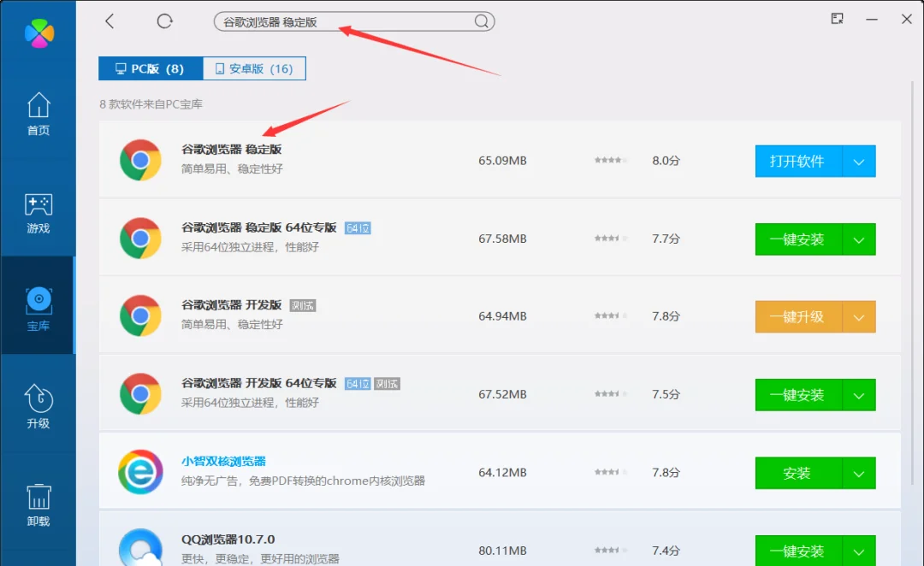
Task: Click 一键安装 for 稳定版 64位专版
Action: tap(798, 239)
